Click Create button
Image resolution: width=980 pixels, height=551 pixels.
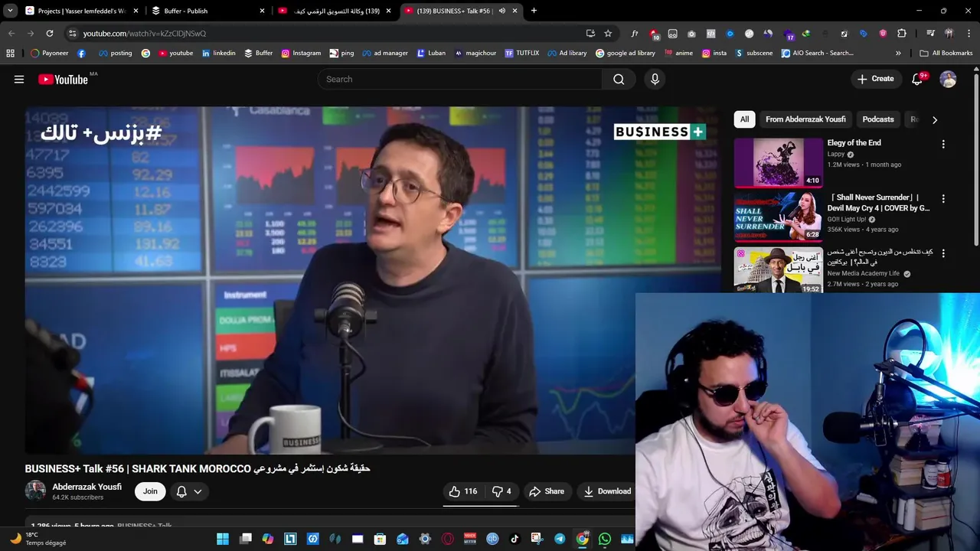point(875,79)
